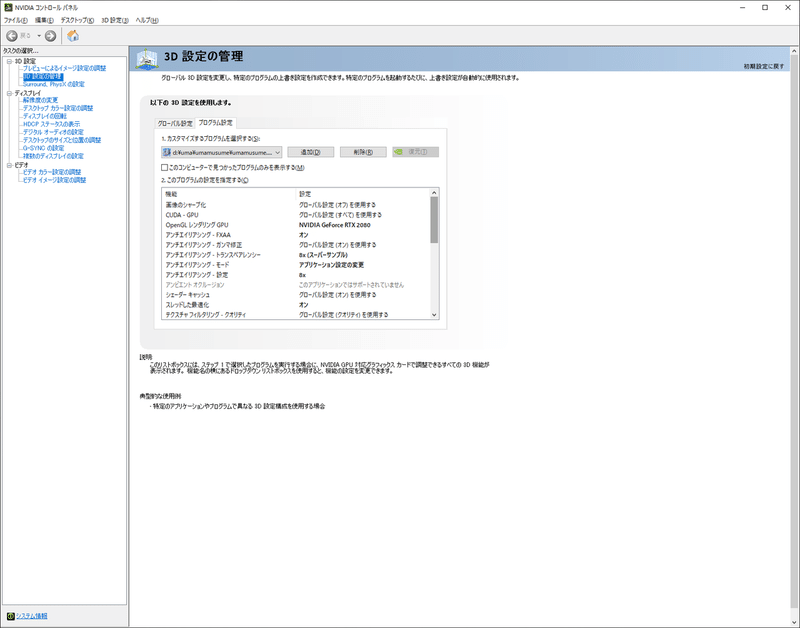Select the シェーダー キャッシュ row
Image resolution: width=800 pixels, height=628 pixels.
296,295
